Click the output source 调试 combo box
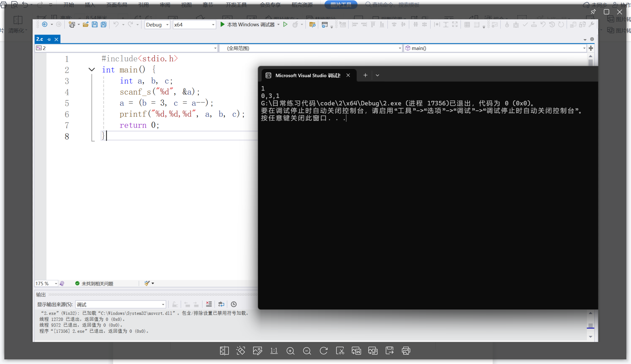 point(120,304)
